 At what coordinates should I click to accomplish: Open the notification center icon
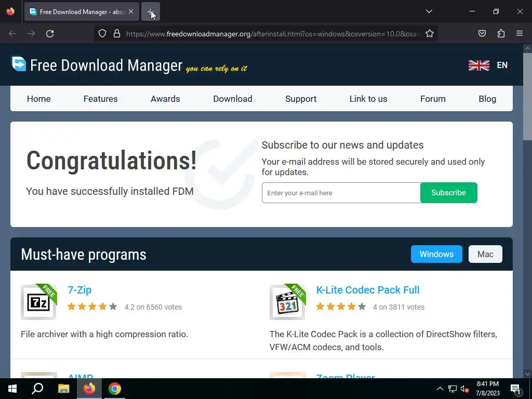coord(515,389)
